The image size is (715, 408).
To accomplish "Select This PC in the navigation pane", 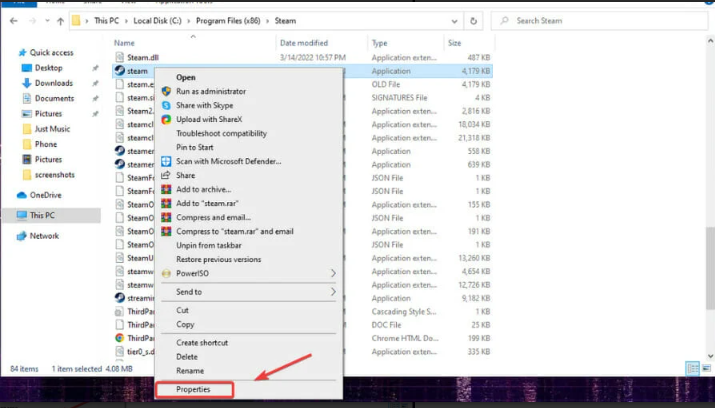I will [52, 215].
